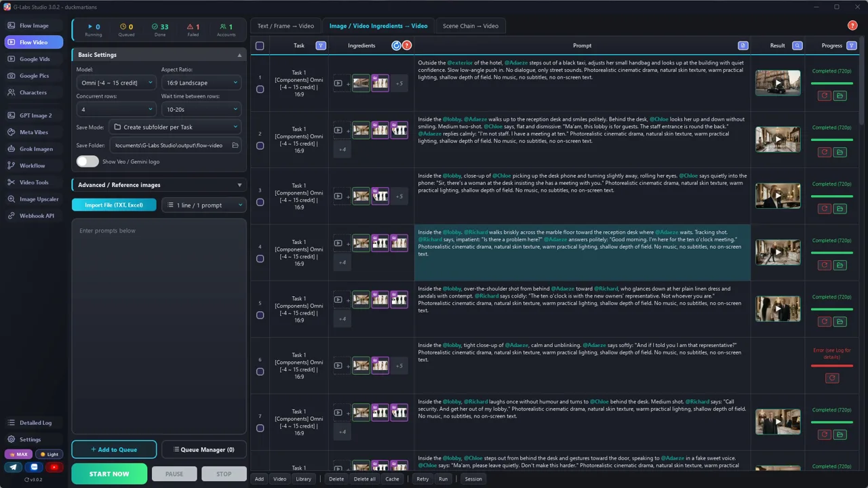868x488 pixels.
Task: Click Import File (TXT, Excel) button
Action: click(x=114, y=205)
